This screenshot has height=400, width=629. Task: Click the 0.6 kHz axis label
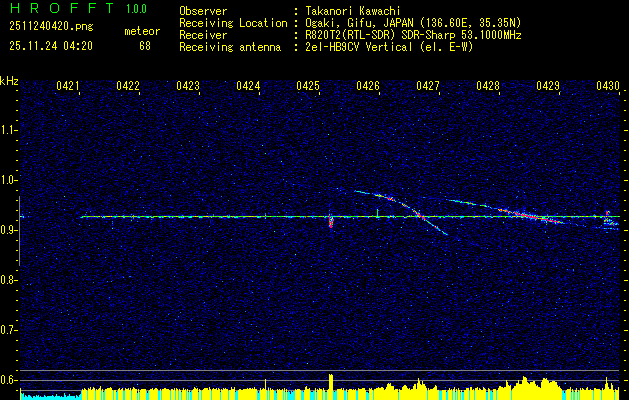point(8,380)
